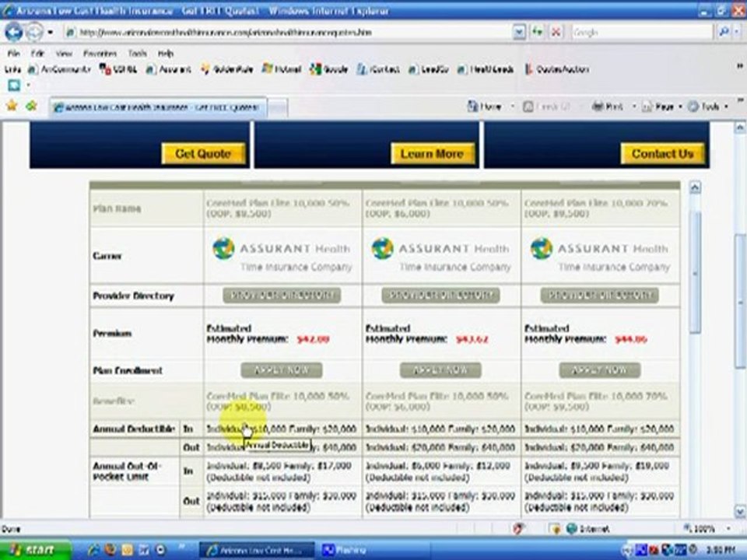Click the quote table scroll-up arrow
Image resolution: width=747 pixels, height=560 pixels.
coord(695,187)
